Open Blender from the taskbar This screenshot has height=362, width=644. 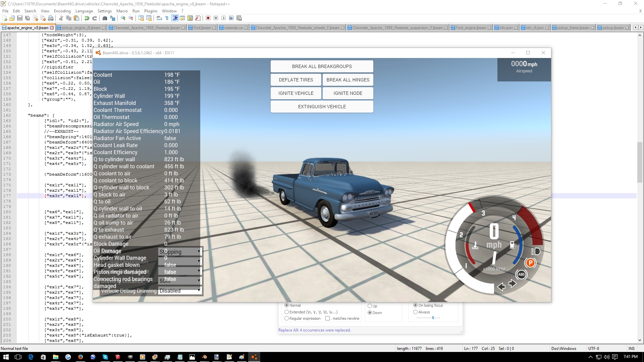(205, 357)
